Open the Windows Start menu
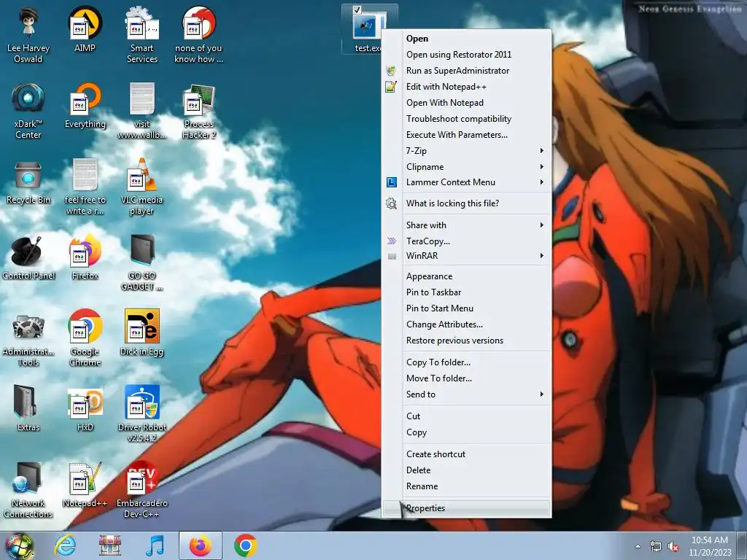The image size is (747, 560). (19, 545)
